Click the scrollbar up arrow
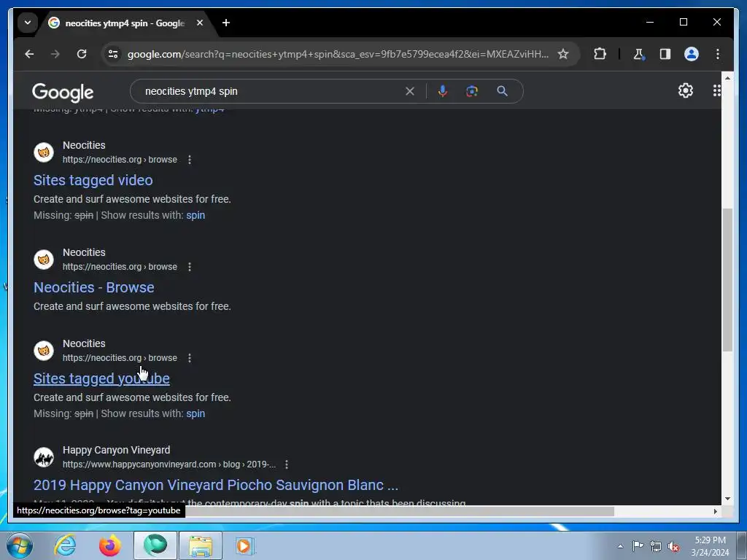The height and width of the screenshot is (560, 747). coord(727,77)
